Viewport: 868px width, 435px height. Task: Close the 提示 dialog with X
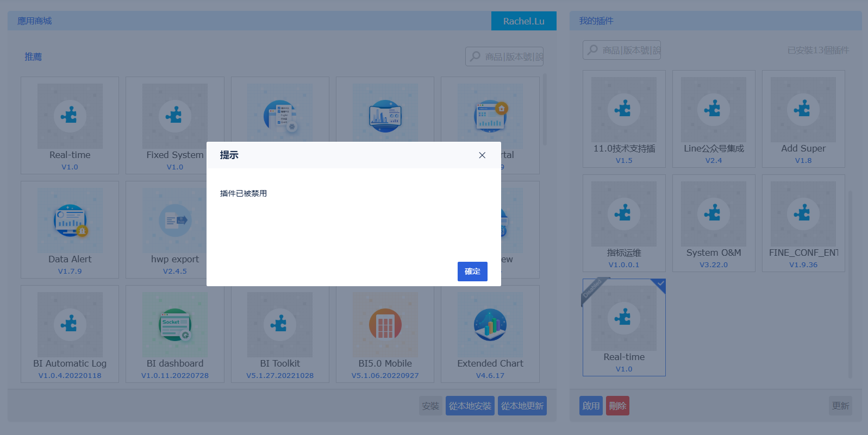pos(482,155)
